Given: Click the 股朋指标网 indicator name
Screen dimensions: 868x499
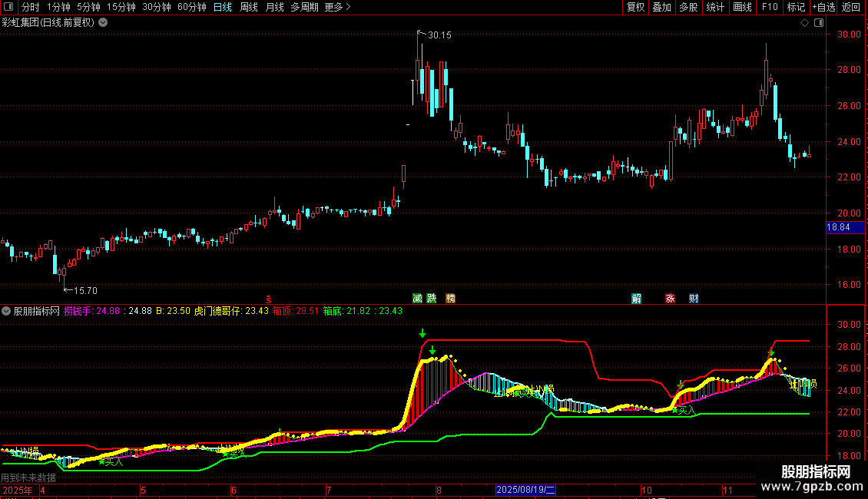Looking at the screenshot, I should (x=37, y=311).
